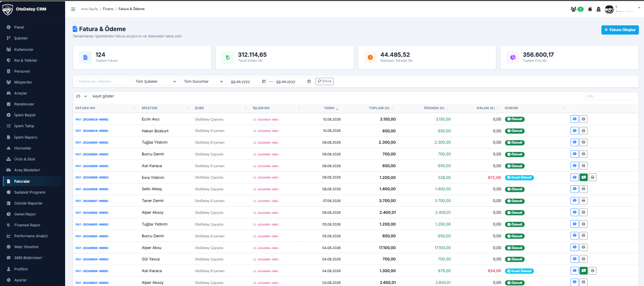View Taner Demir's invoice details eye icon
The height and width of the screenshot is (286, 644).
[x=574, y=201]
